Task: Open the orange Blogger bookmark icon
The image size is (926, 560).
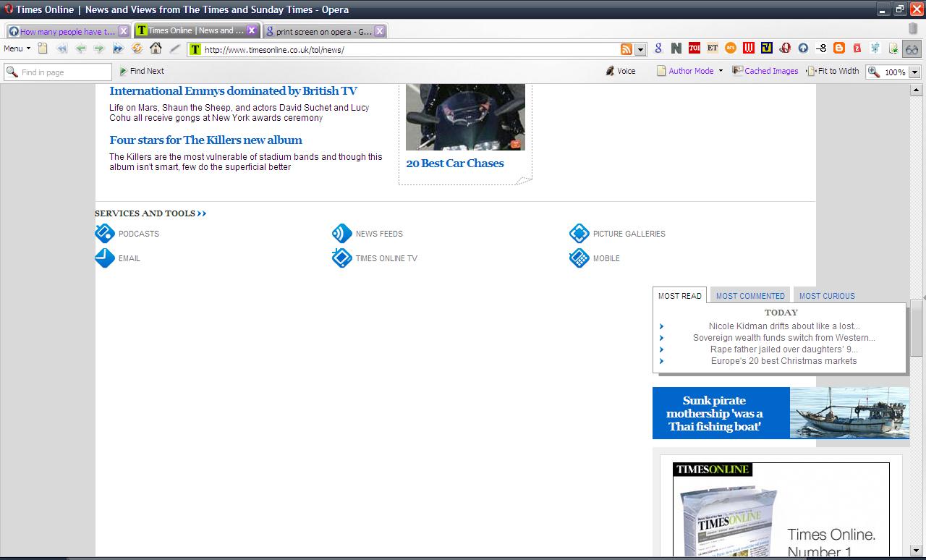Action: tap(839, 48)
